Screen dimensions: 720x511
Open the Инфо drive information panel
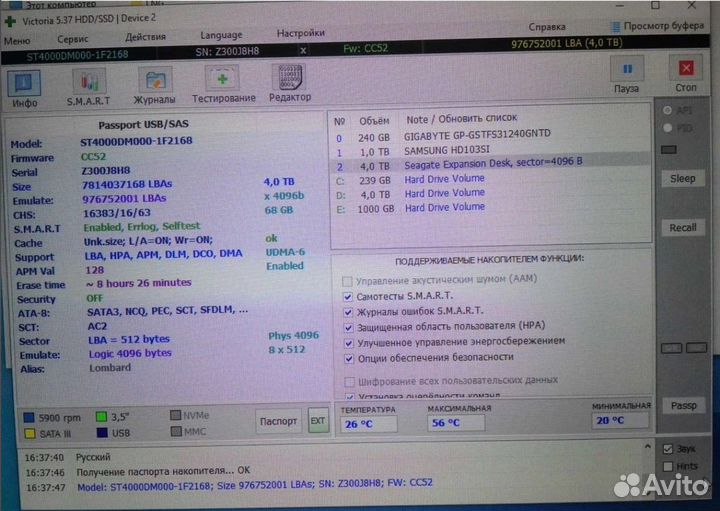click(24, 84)
